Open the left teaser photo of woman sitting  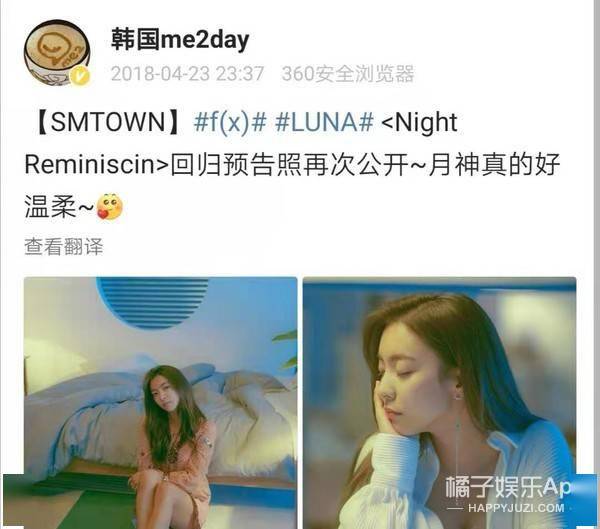tap(160, 403)
